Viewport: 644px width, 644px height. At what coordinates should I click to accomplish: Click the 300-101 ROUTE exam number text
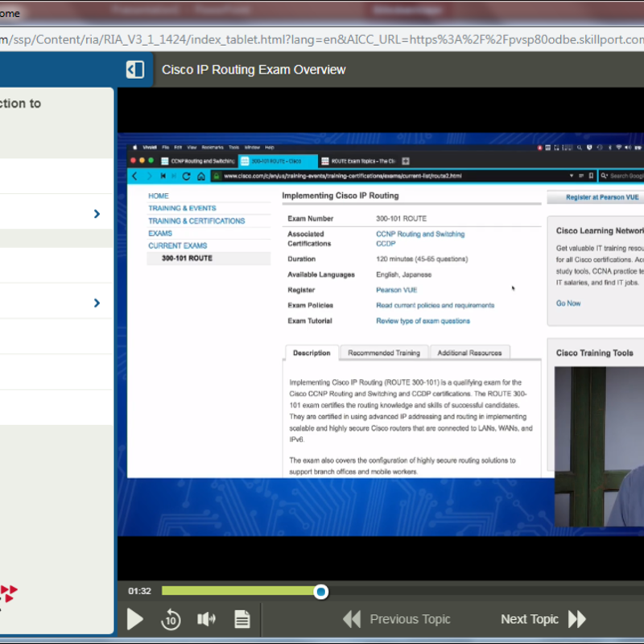coord(401,218)
